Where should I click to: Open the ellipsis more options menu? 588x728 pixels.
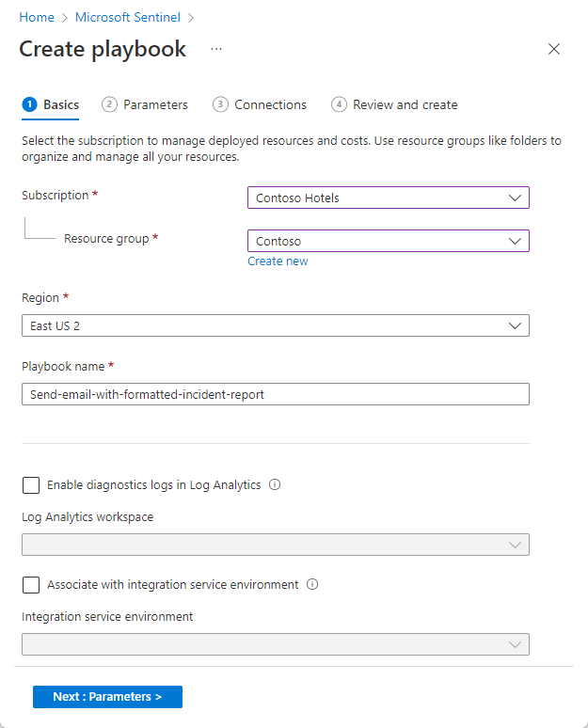coord(216,49)
